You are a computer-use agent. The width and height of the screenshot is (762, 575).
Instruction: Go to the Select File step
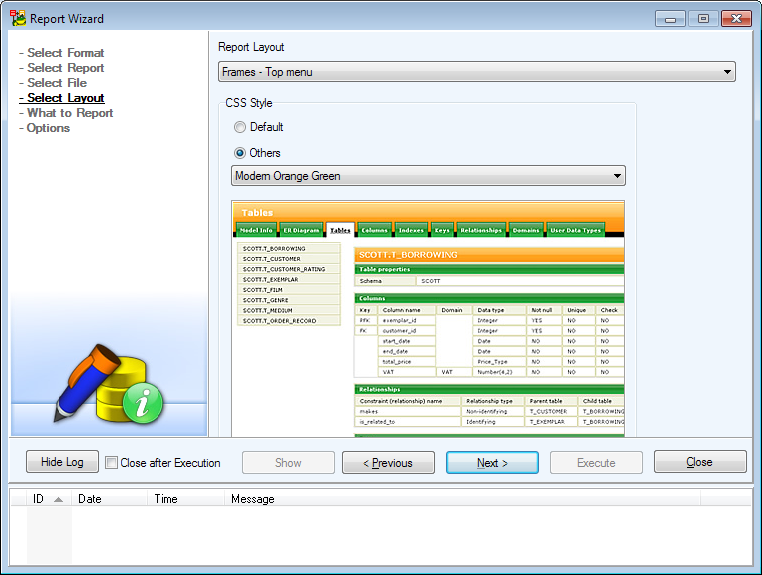tap(53, 83)
